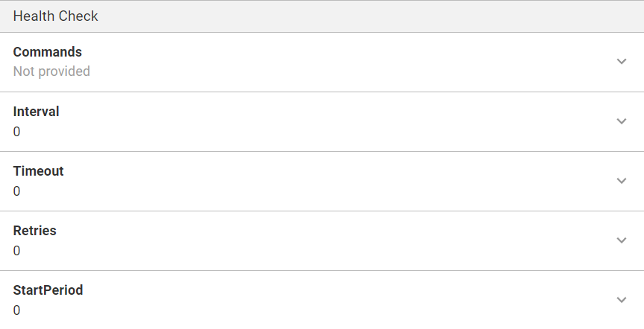Click empty middle area of Commands panel
This screenshot has width=644, height=329.
pos(322,62)
